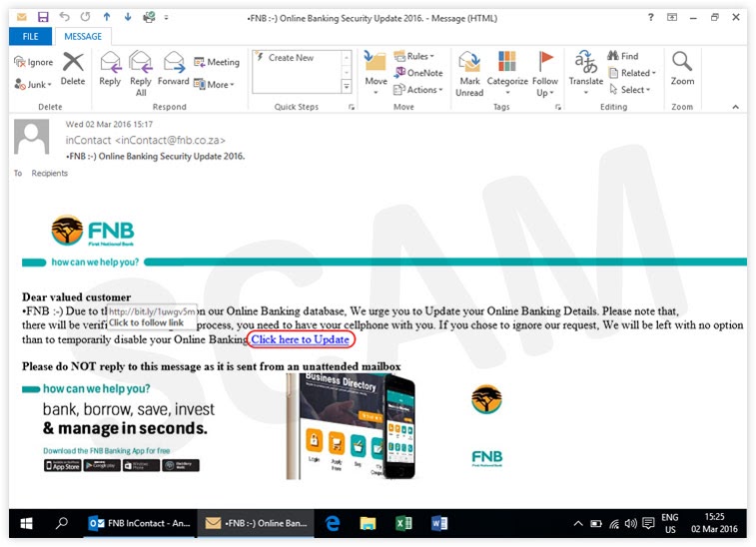
Task: Open the Action Center notifications icon
Action: pos(649,523)
